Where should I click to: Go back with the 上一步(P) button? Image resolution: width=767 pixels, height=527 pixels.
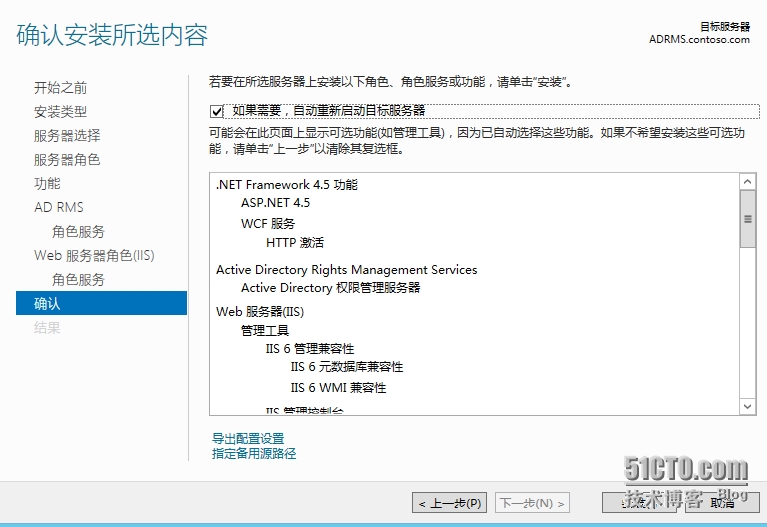(x=450, y=503)
